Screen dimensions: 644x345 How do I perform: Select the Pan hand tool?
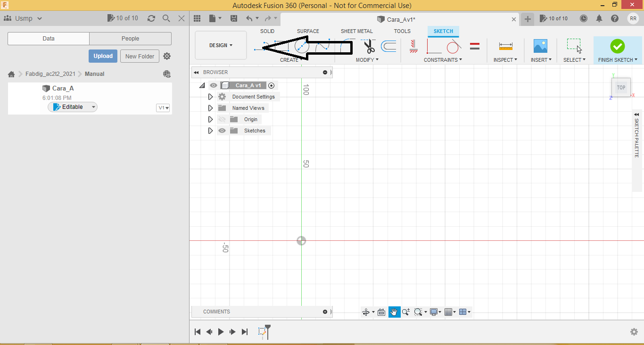tap(394, 312)
